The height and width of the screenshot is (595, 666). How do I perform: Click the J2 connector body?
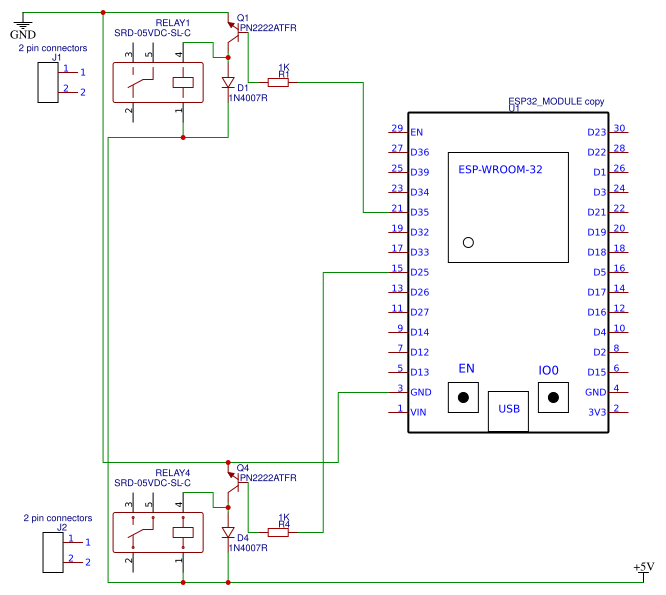[53, 552]
